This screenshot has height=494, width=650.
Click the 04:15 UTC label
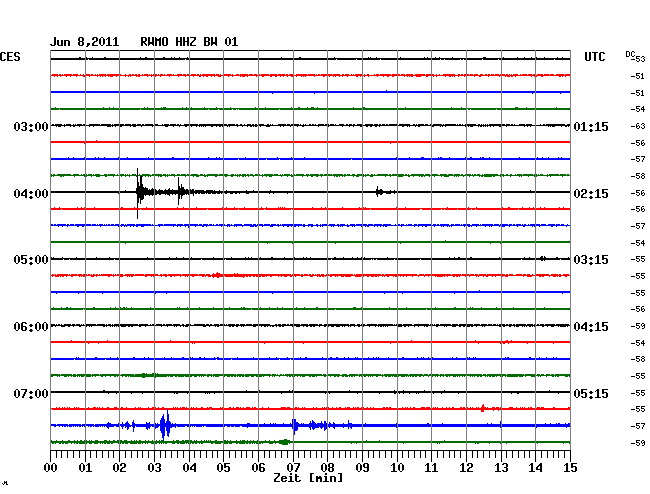tap(591, 327)
